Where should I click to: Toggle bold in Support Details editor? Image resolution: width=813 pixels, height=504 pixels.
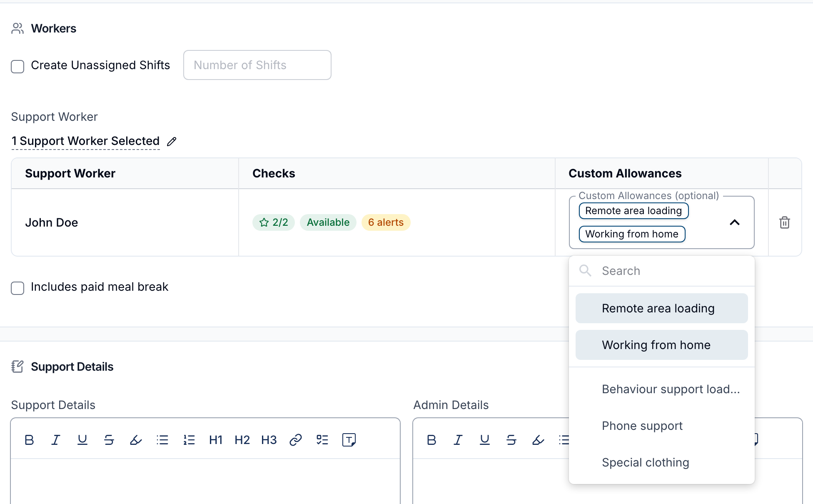pyautogui.click(x=29, y=440)
